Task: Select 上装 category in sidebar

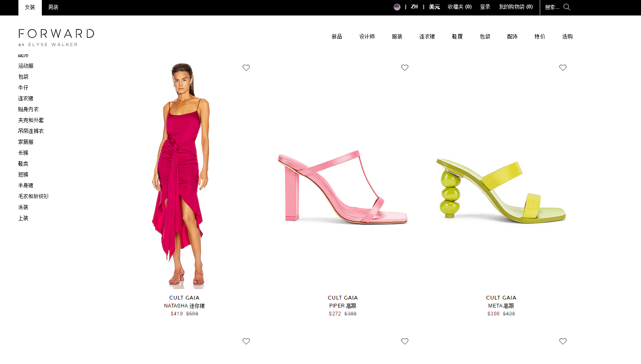Action: point(23,218)
